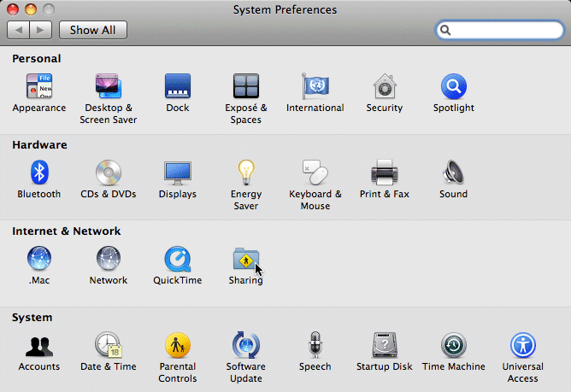Click the Show All button
Image resolution: width=571 pixels, height=392 pixels.
(x=93, y=30)
